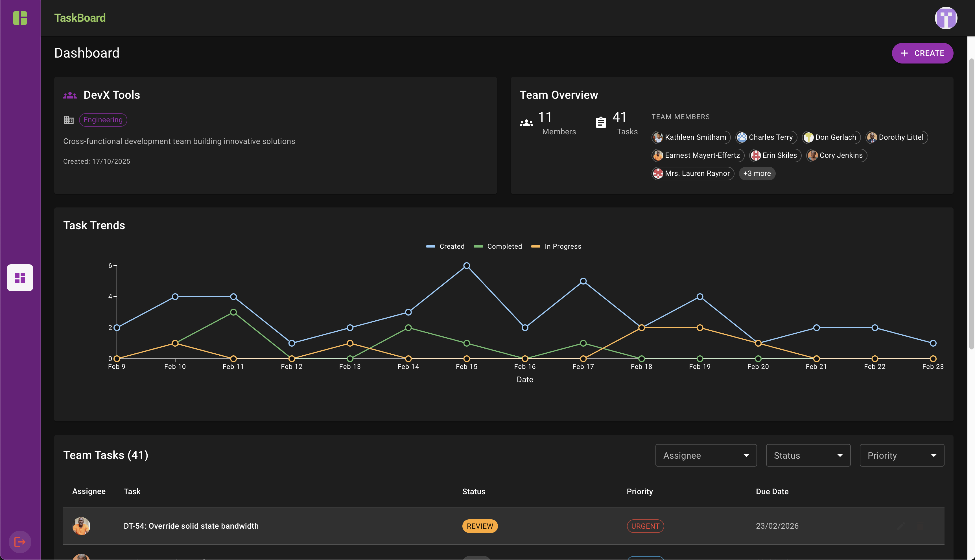Screen dimensions: 975x560
Task: Click the REVIEW status badge
Action: [x=480, y=526]
